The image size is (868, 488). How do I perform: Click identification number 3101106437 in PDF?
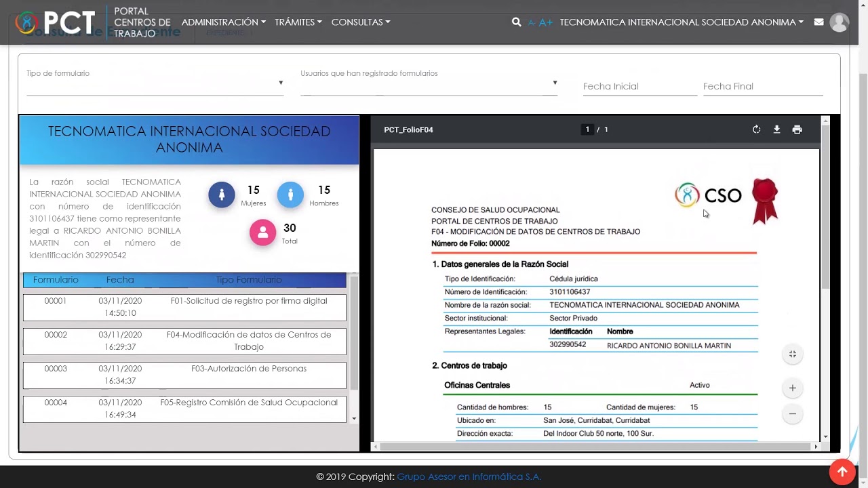point(570,292)
